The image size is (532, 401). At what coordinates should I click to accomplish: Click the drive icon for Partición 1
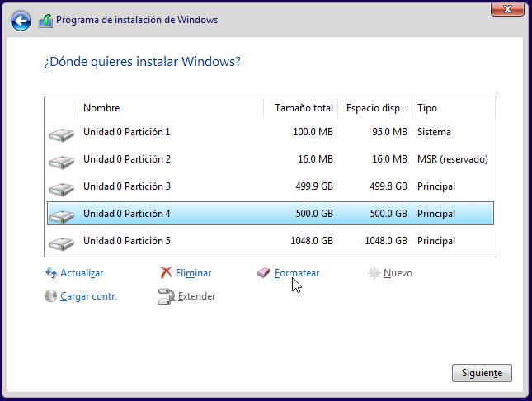[x=61, y=134]
